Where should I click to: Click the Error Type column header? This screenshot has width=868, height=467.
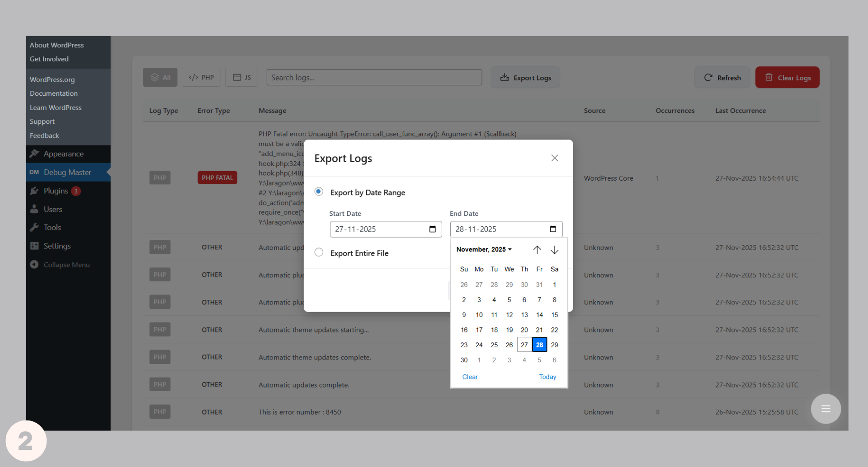tap(214, 111)
